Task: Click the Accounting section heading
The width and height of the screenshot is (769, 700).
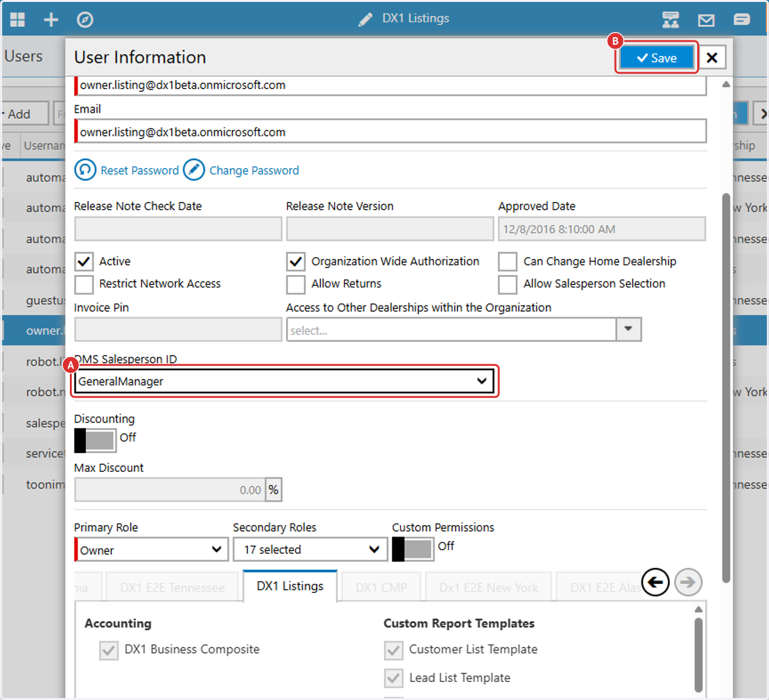Action: 118,623
